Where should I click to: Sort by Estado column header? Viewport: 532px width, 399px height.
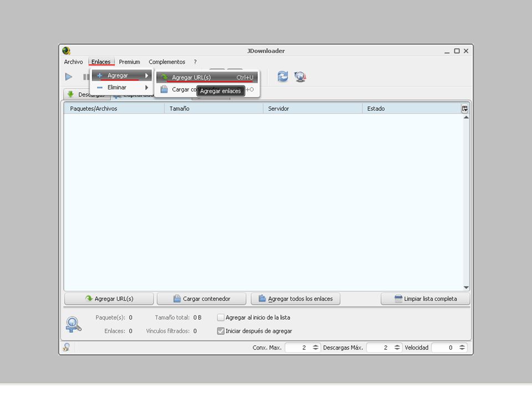point(412,109)
